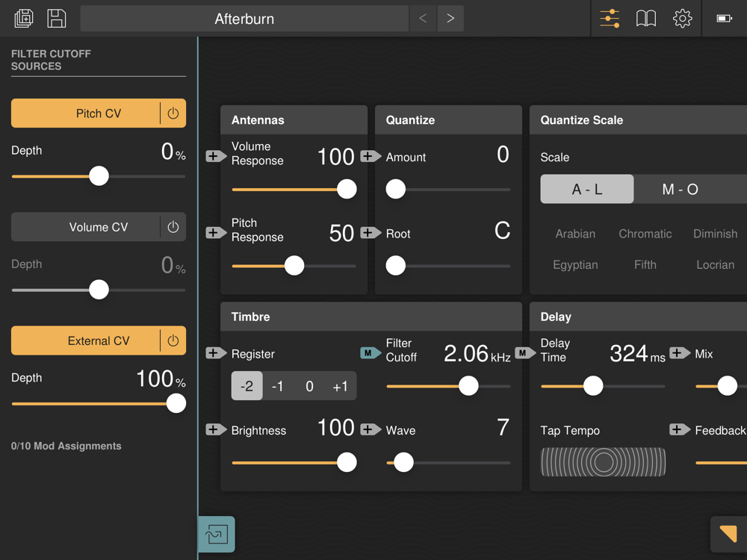
Task: Set Register to +1
Action: [340, 386]
